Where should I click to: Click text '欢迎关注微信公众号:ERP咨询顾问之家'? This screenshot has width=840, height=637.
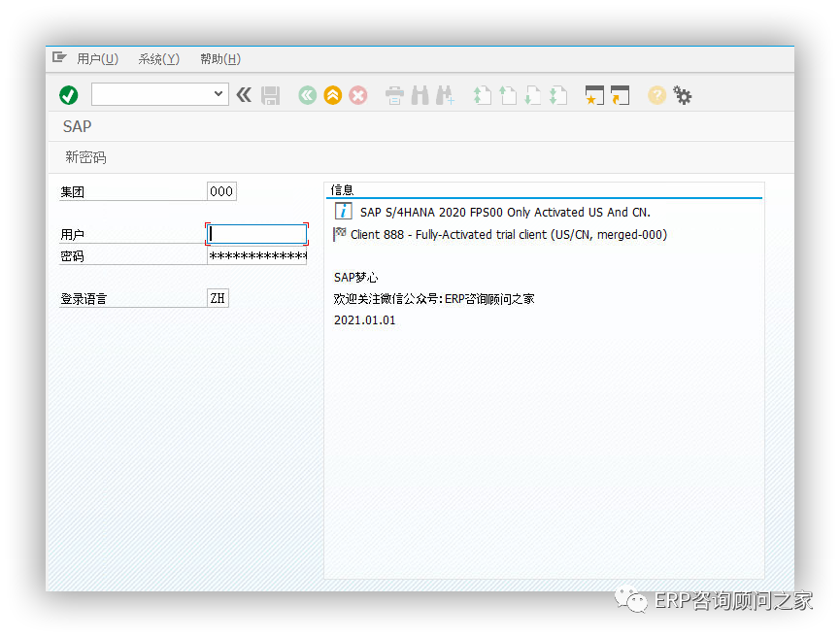point(434,299)
